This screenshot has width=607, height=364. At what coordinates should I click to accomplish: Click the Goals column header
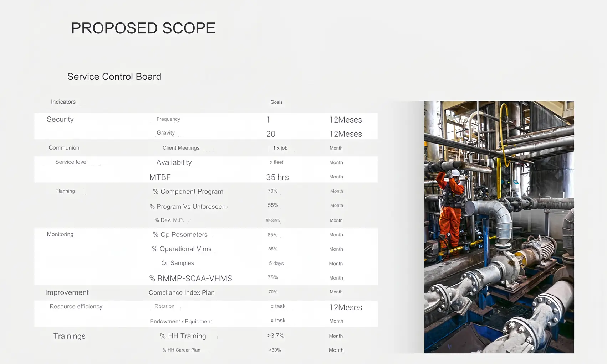point(276,102)
